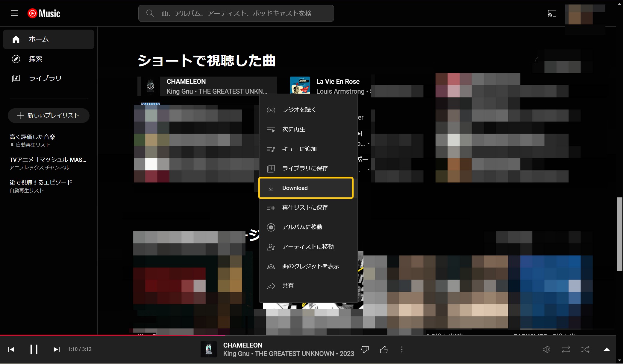
Task: Like the current song
Action: (x=384, y=349)
